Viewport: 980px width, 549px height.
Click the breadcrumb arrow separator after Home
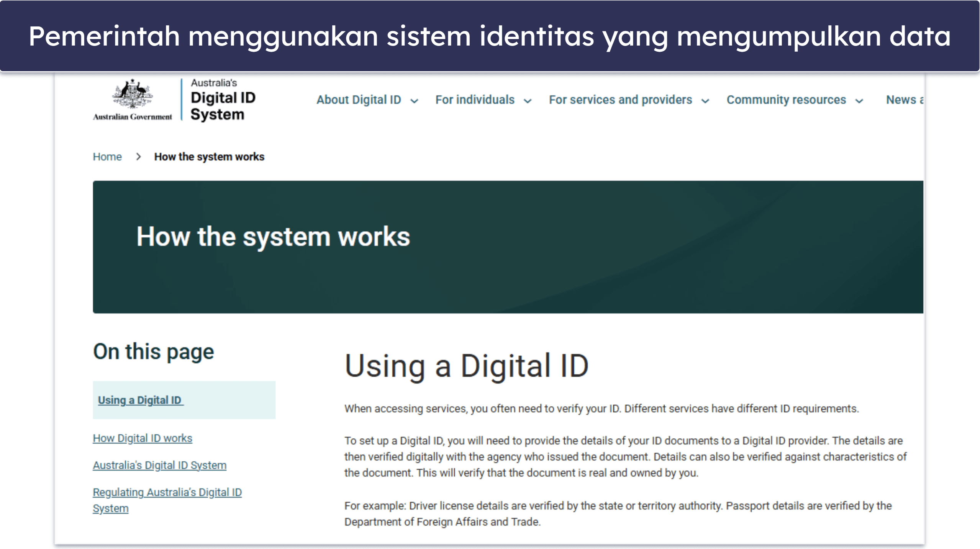coord(138,157)
